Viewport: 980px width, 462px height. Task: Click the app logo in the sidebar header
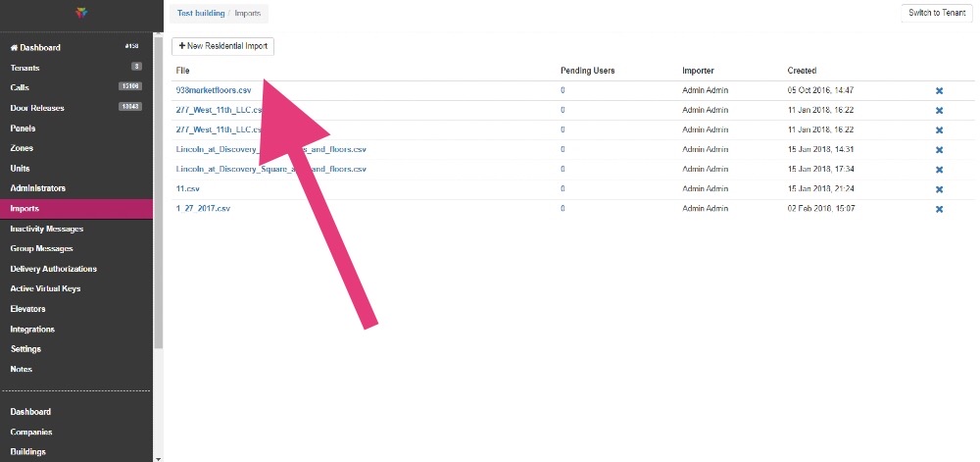pos(80,13)
